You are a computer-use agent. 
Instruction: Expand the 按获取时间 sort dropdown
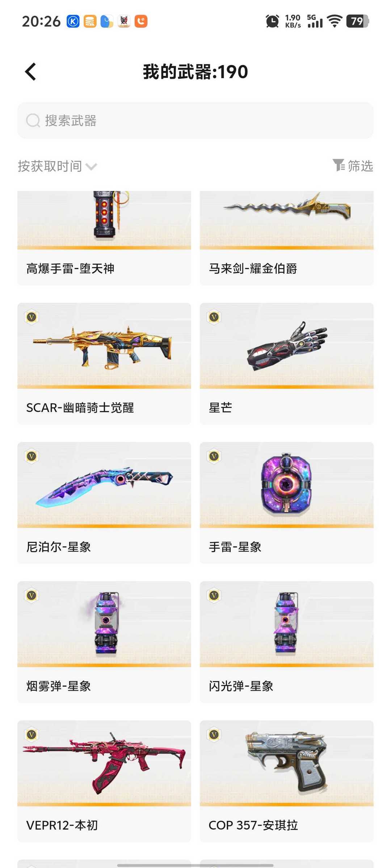pos(58,166)
